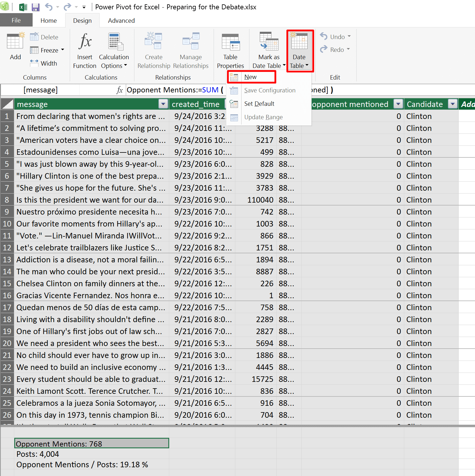
Task: Select the Posts: 4,004 measure cell
Action: click(91, 454)
